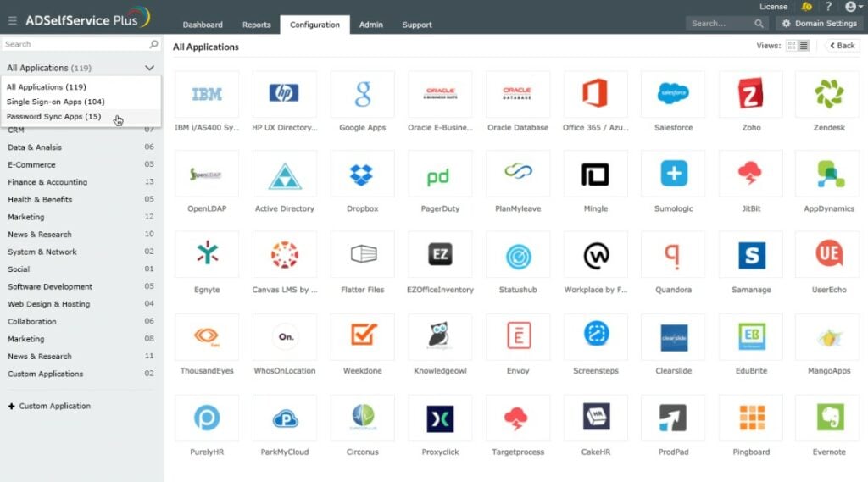Open the Knowledgeowl app
Screen dimensions: 868x482
coord(440,336)
